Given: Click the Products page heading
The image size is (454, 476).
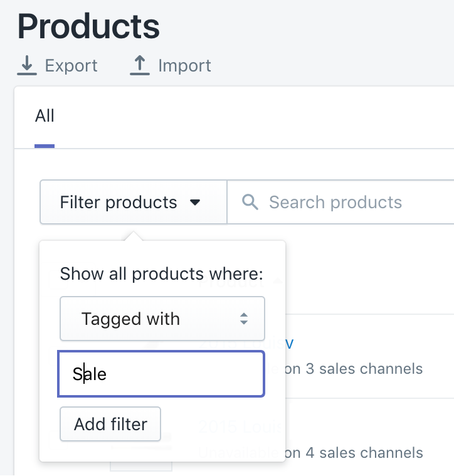Looking at the screenshot, I should tap(88, 26).
